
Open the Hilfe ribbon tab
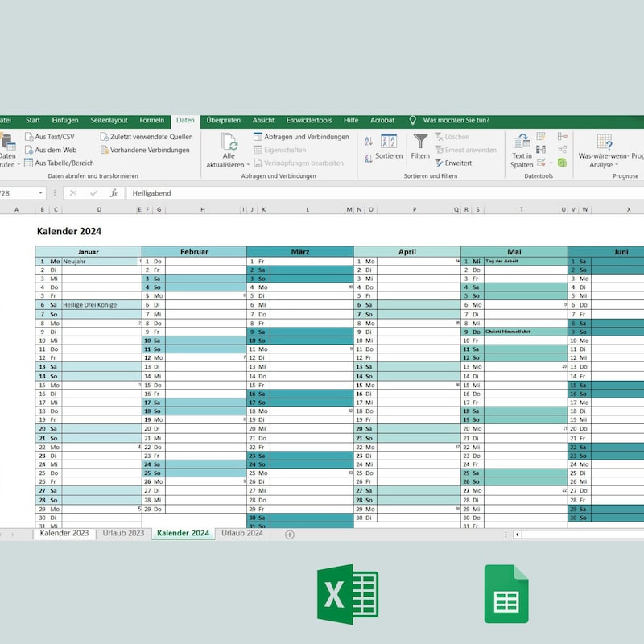click(x=351, y=120)
